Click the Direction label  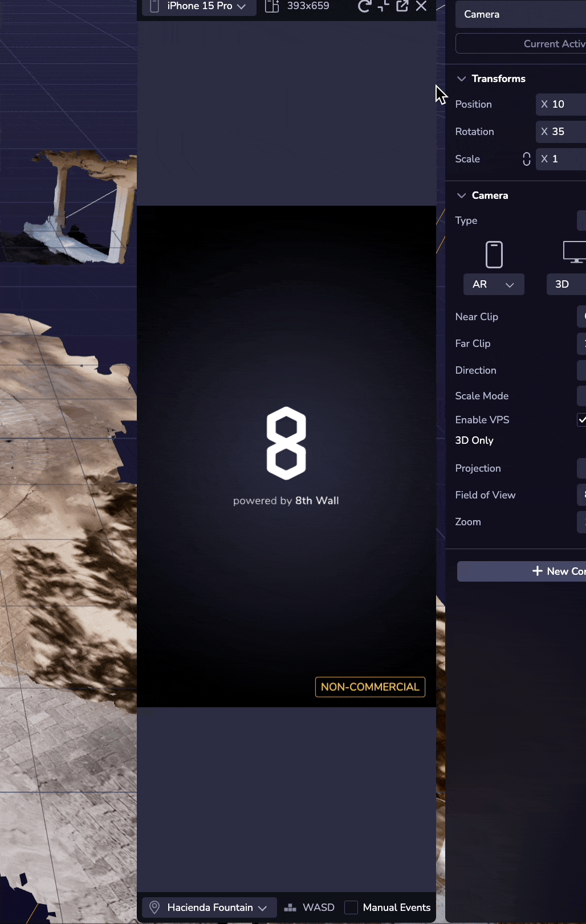(475, 370)
